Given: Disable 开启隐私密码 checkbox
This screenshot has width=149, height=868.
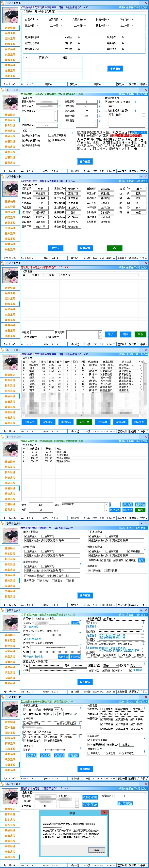Looking at the screenshot, I should click(50, 140).
